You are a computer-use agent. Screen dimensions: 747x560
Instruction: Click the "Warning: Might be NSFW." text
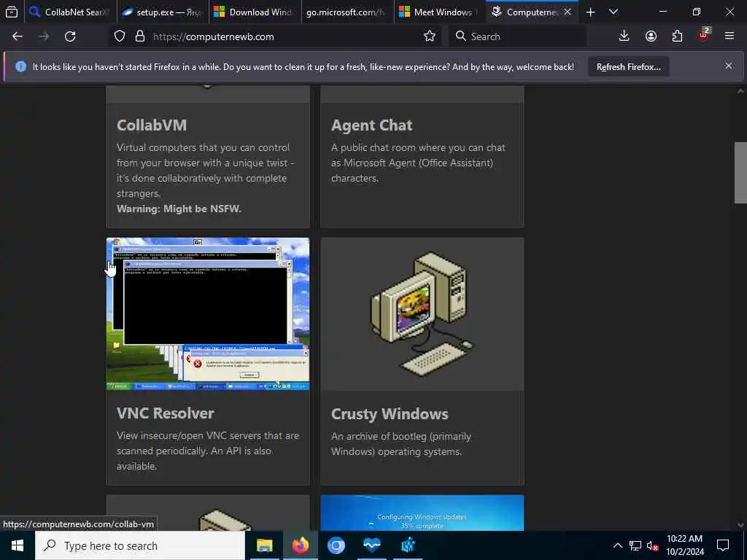coord(179,209)
